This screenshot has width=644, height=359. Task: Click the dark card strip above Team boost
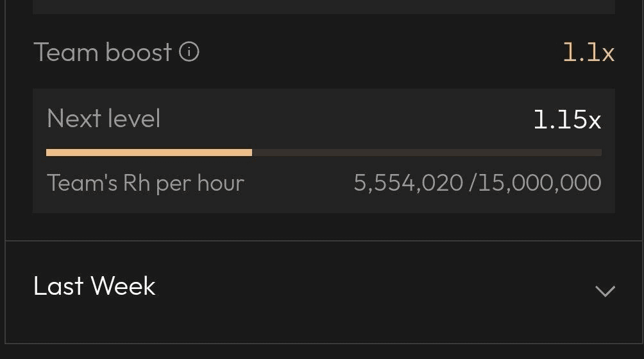(324, 6)
